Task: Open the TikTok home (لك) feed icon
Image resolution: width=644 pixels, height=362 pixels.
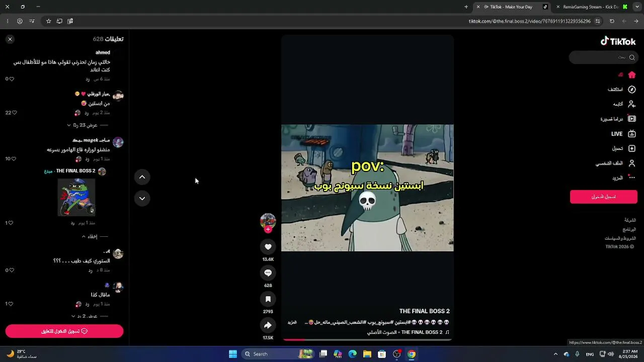Action: click(x=632, y=75)
